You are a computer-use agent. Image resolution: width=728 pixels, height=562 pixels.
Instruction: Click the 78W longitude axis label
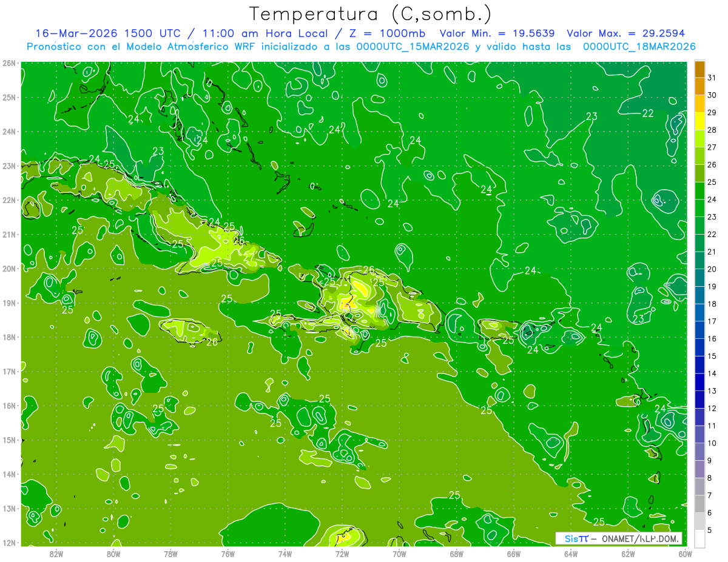(x=170, y=554)
